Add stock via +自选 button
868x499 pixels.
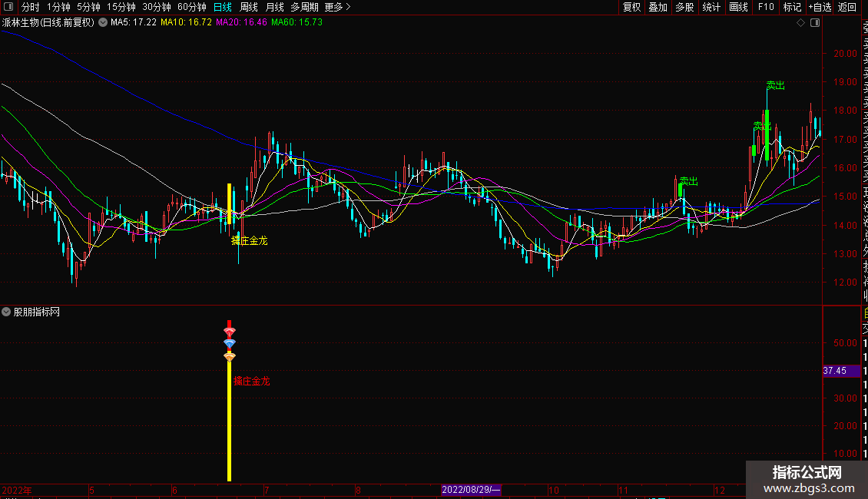[820, 7]
